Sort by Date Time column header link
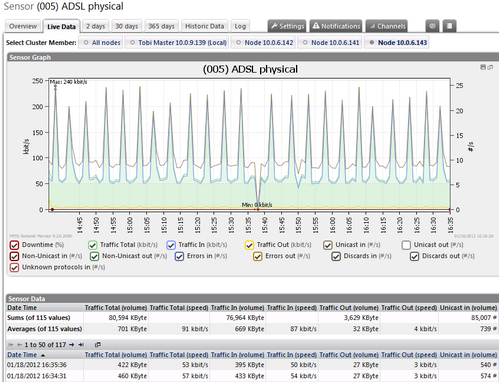The height and width of the screenshot is (382, 499). (22, 355)
